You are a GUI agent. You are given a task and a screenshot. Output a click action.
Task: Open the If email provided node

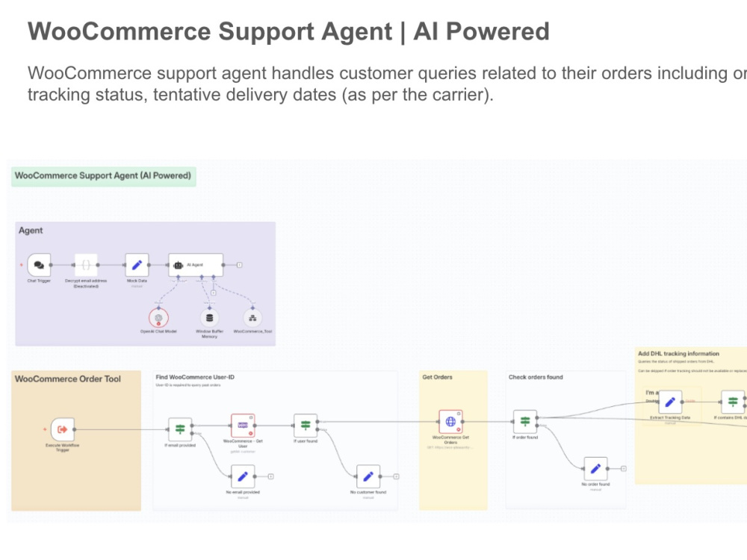coord(180,429)
